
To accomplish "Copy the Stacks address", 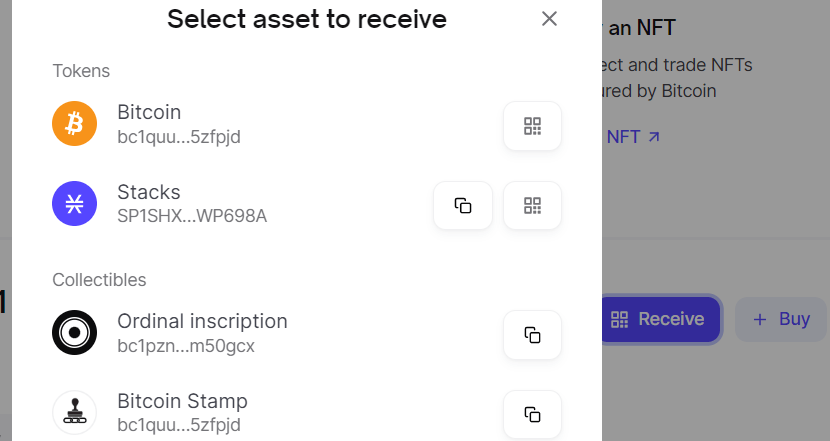I will pyautogui.click(x=463, y=206).
